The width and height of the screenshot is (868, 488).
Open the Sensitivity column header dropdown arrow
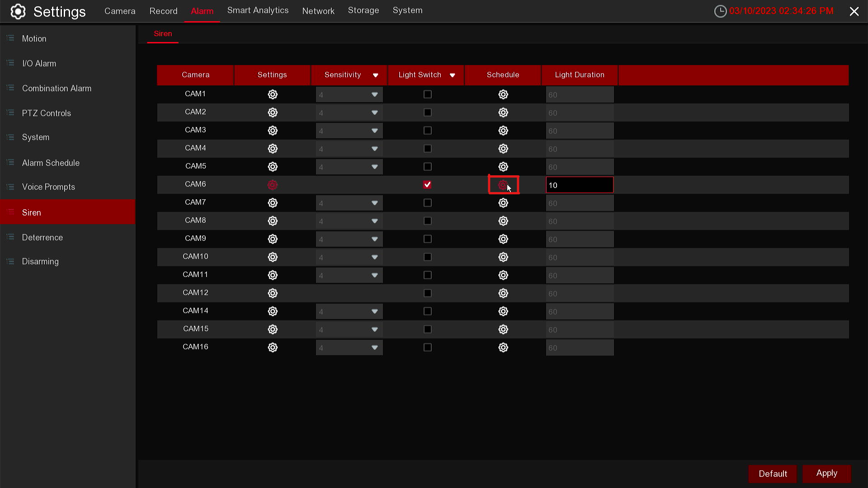click(375, 75)
